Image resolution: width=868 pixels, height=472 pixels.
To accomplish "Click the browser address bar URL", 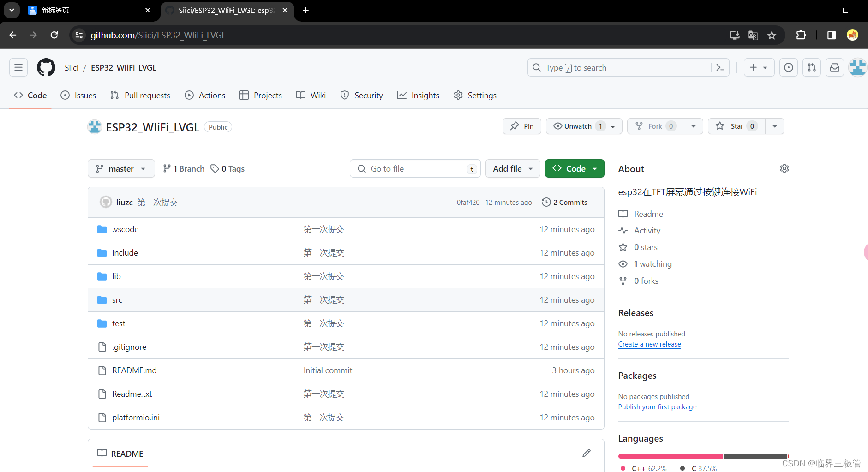I will point(158,35).
